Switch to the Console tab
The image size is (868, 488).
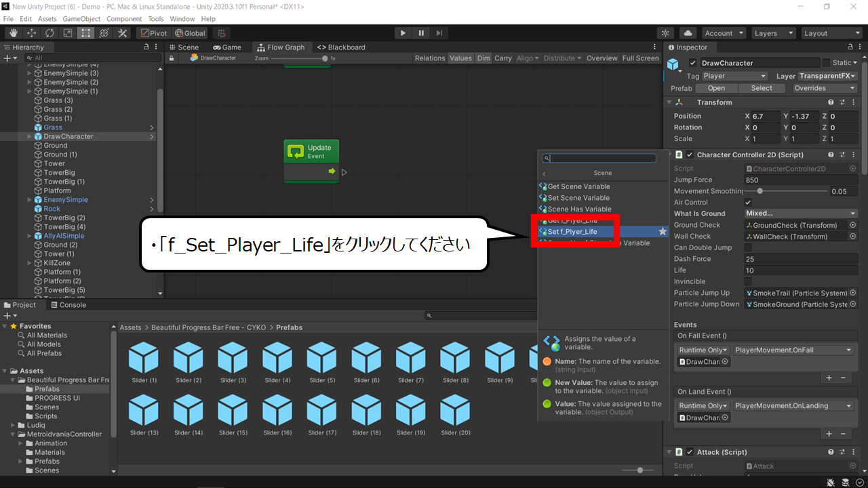pyautogui.click(x=67, y=305)
